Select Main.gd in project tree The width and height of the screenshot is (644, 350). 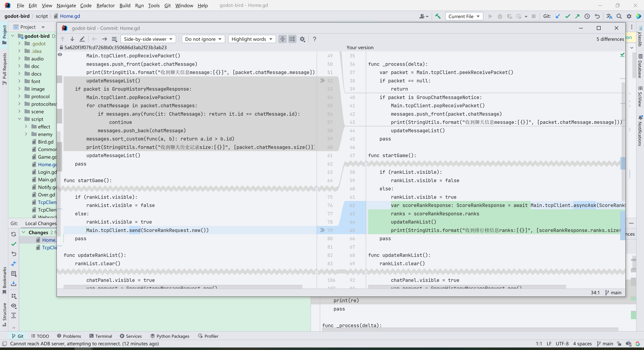point(47,180)
